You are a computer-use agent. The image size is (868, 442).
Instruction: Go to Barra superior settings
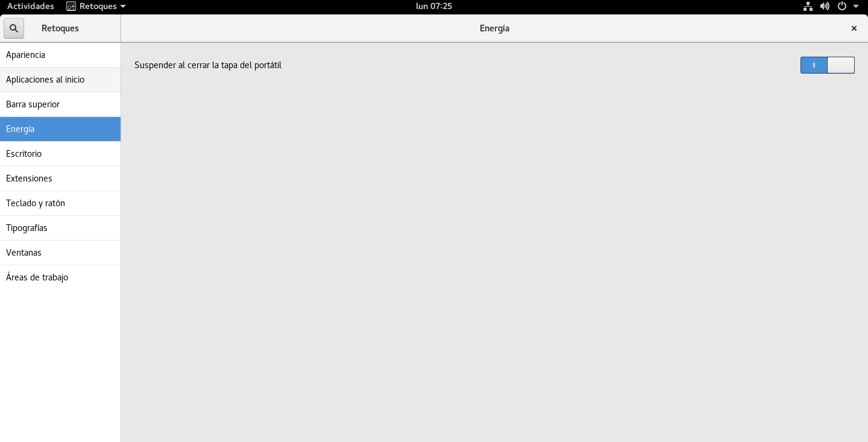click(60, 104)
